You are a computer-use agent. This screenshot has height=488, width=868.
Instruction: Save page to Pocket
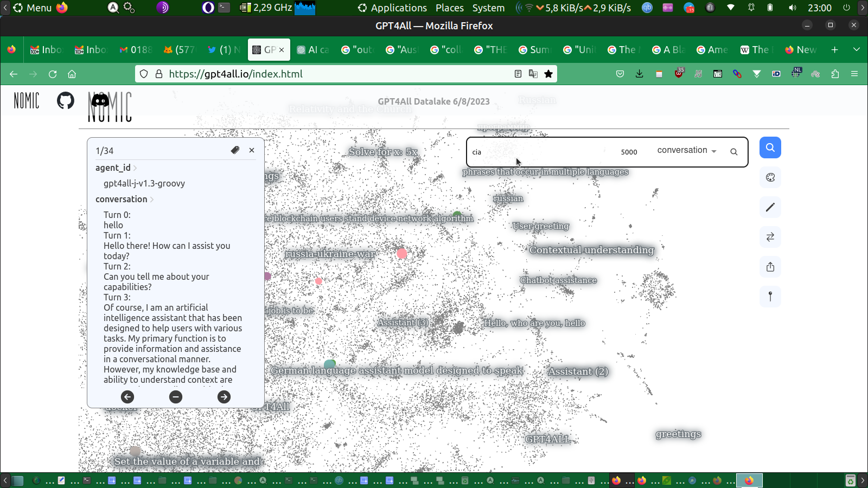620,74
